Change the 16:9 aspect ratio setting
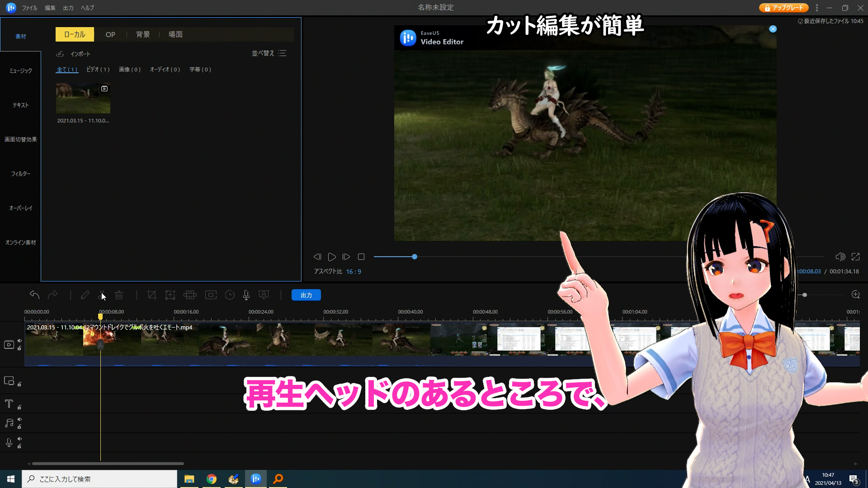The image size is (868, 488). (354, 272)
